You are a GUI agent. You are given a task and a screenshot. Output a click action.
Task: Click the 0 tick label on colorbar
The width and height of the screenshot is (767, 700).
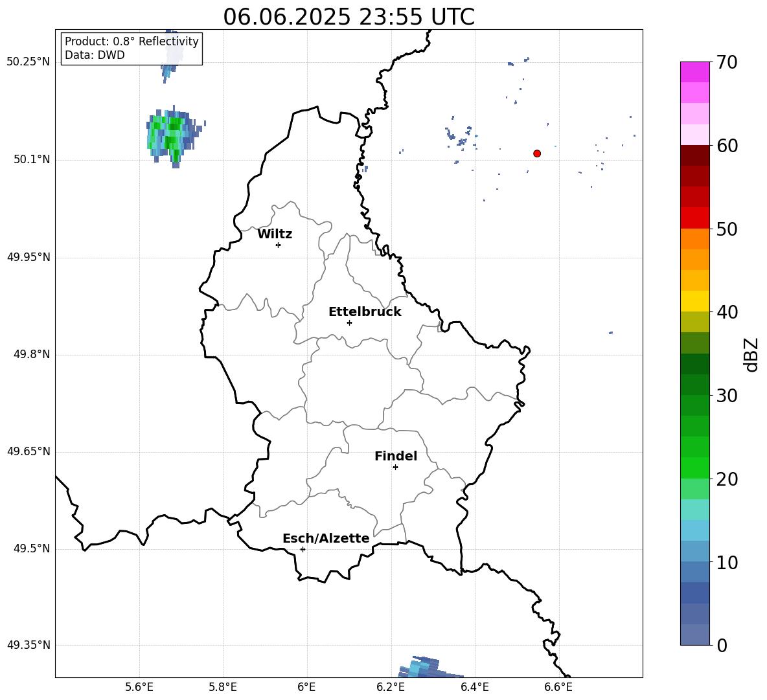(722, 646)
